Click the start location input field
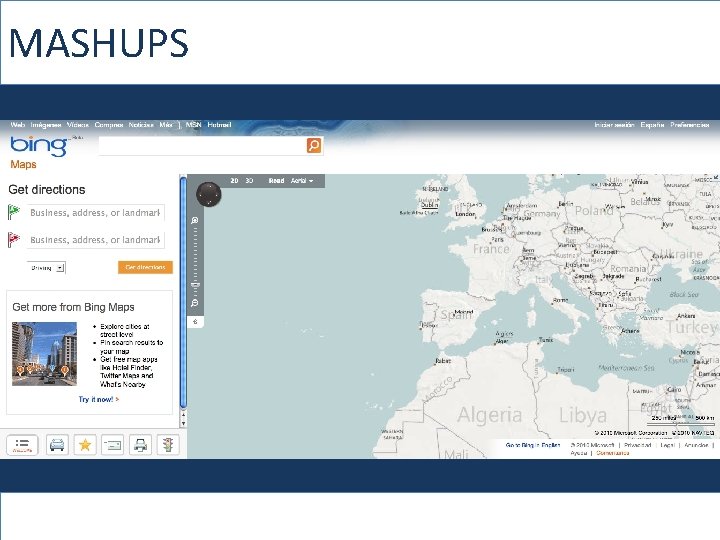This screenshot has width=720, height=540. pos(96,213)
